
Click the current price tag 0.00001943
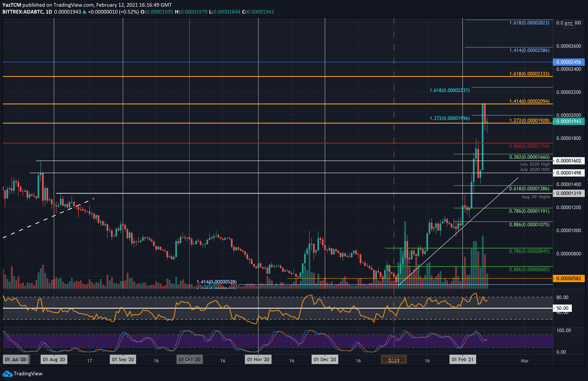click(x=569, y=122)
